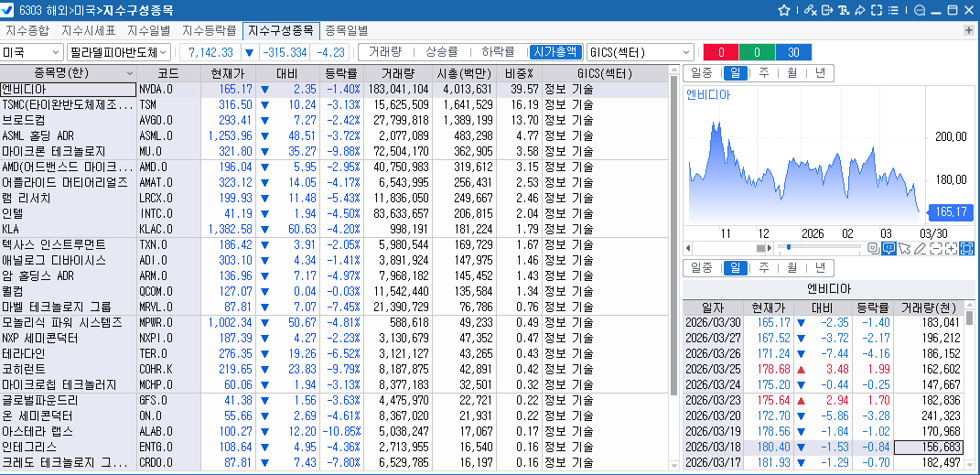This screenshot has height=475, width=980.
Task: Select 월 period in chart panel
Action: coord(792,73)
